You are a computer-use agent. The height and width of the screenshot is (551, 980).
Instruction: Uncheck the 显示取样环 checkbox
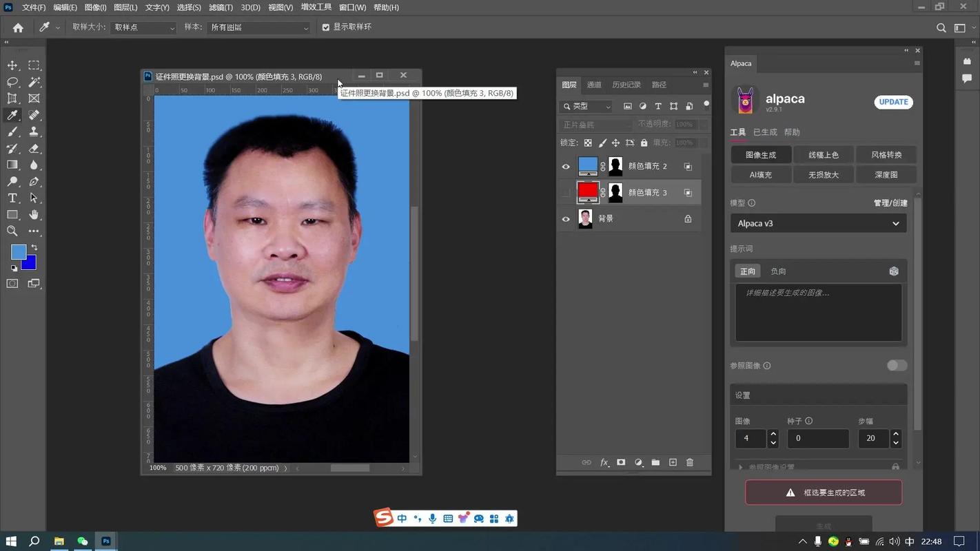click(326, 27)
